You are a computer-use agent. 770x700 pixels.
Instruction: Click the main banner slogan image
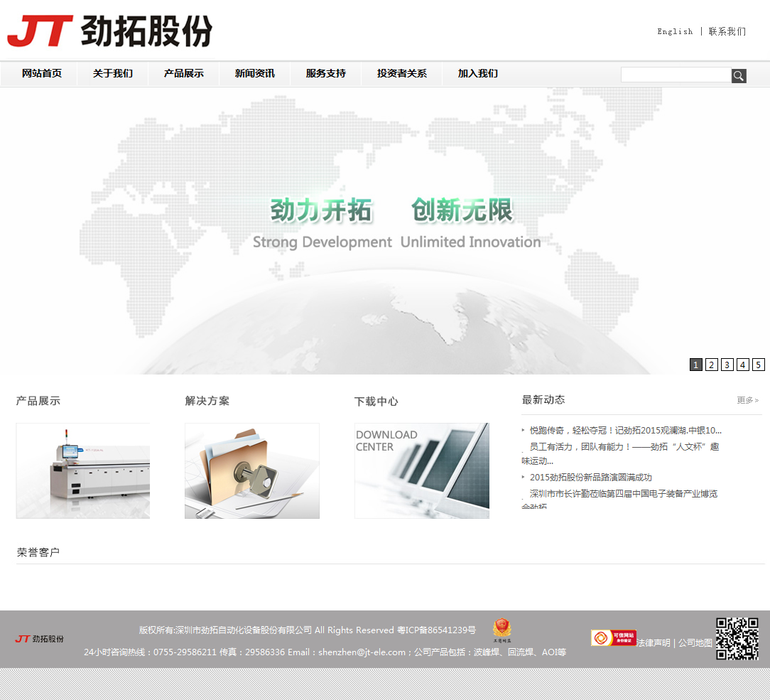pyautogui.click(x=385, y=231)
